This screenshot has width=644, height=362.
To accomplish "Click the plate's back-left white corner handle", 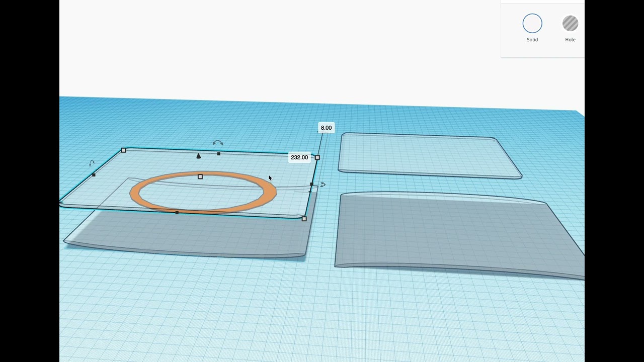I will (123, 150).
